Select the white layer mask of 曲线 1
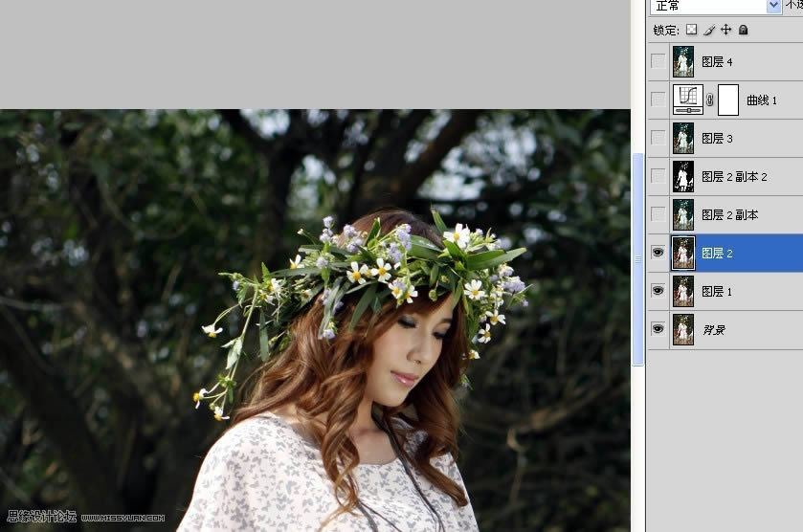803x532 pixels. pyautogui.click(x=728, y=100)
